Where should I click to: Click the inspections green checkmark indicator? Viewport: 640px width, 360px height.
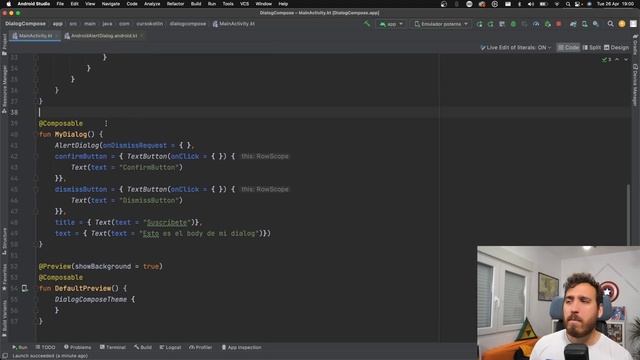(607, 60)
